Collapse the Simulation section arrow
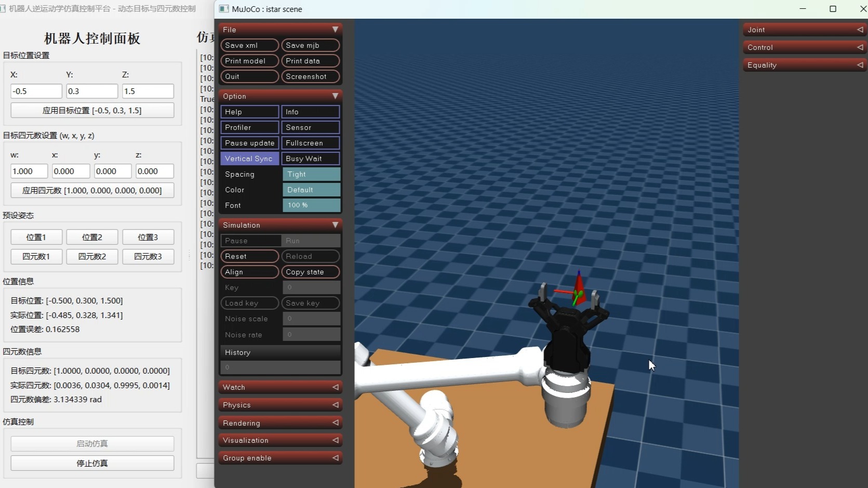This screenshot has height=488, width=868. (x=335, y=225)
